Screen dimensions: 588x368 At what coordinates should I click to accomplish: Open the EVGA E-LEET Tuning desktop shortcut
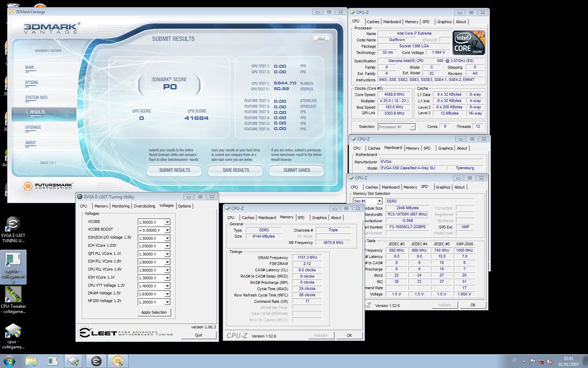click(x=13, y=230)
